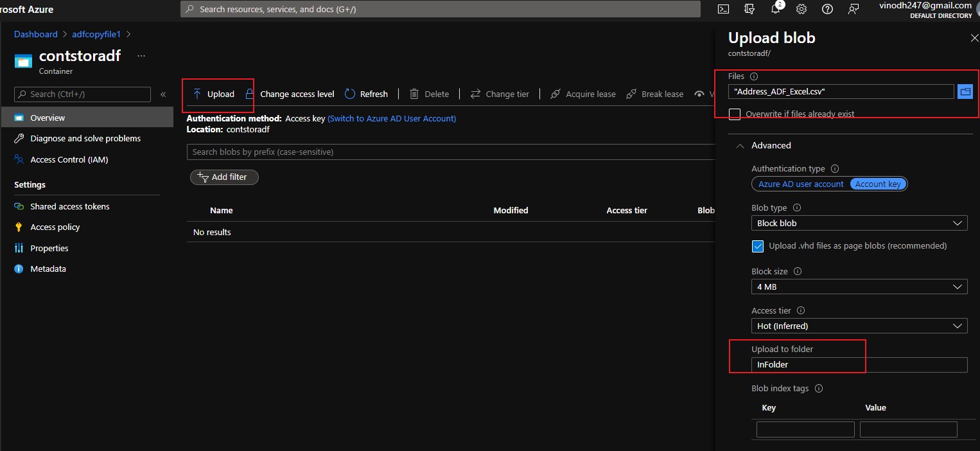
Task: Open the Access tier dropdown in Upload panel
Action: coord(859,326)
